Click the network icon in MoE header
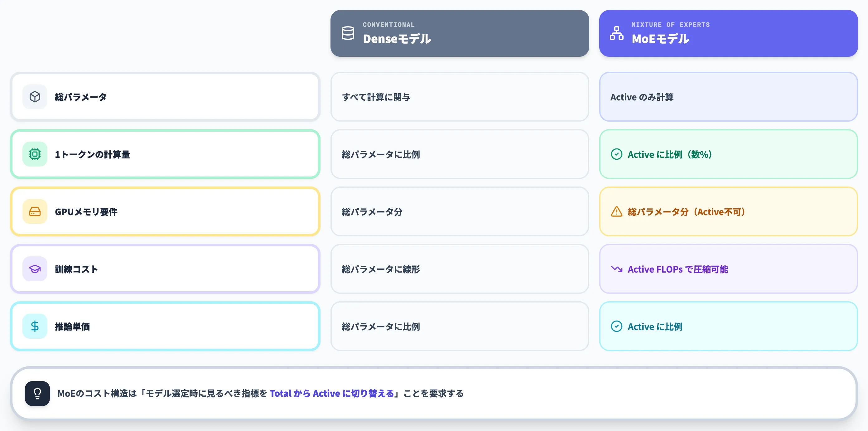The image size is (868, 431). tap(617, 33)
